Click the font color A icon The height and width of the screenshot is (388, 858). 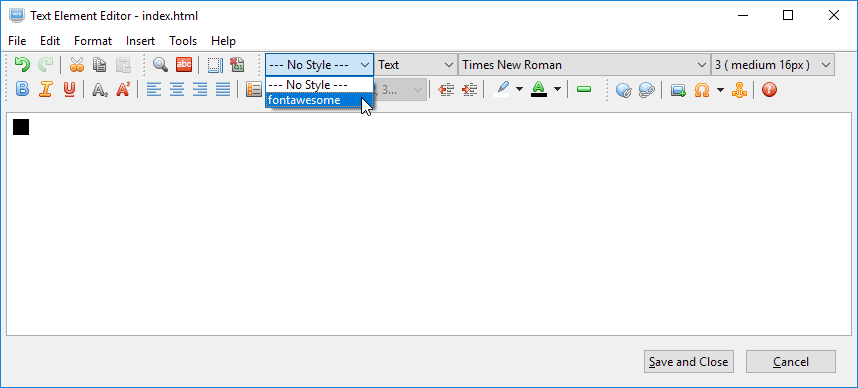coord(539,89)
